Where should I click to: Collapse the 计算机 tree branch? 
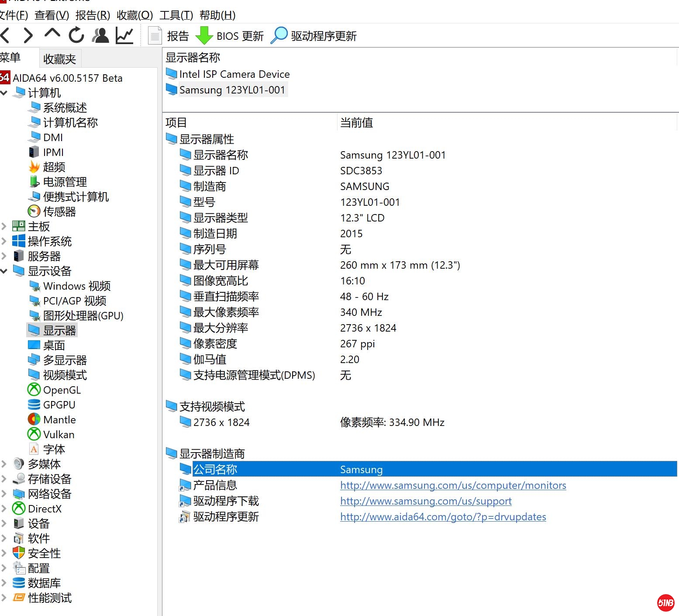[4, 93]
